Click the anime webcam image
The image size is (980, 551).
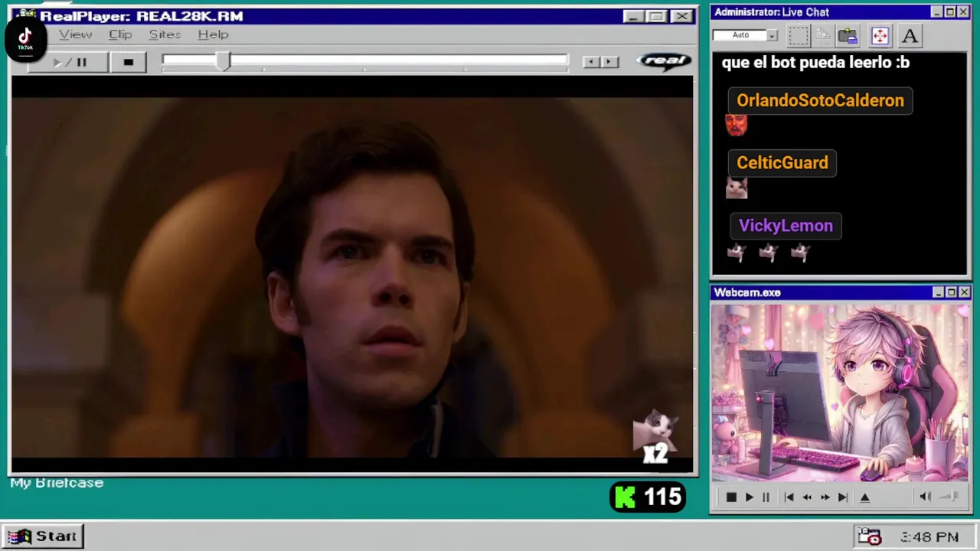[840, 393]
